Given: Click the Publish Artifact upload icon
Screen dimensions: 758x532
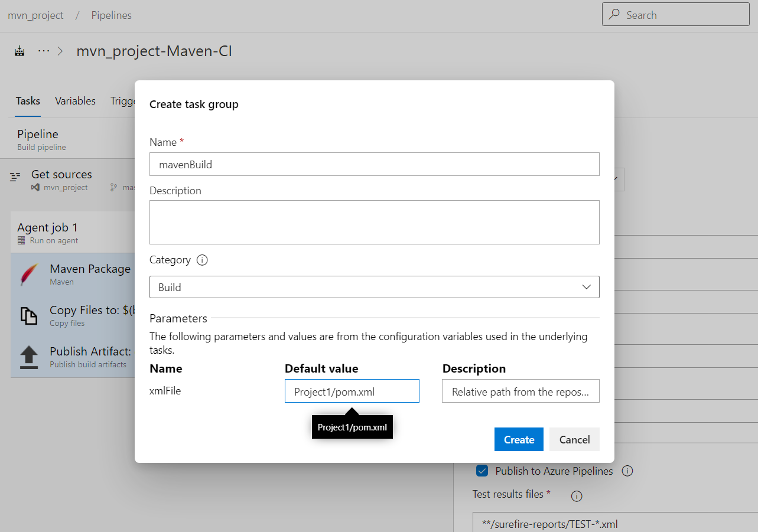Looking at the screenshot, I should (x=29, y=357).
